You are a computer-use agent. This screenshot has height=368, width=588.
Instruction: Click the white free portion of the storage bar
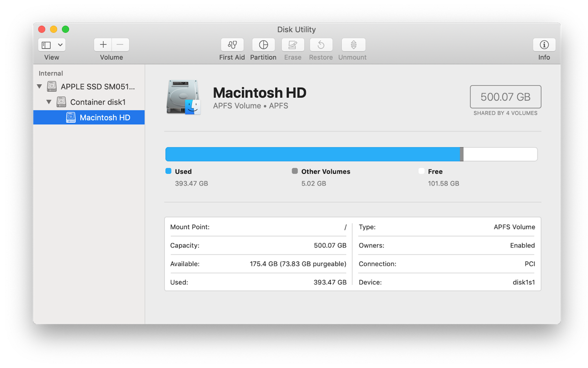[x=500, y=154]
